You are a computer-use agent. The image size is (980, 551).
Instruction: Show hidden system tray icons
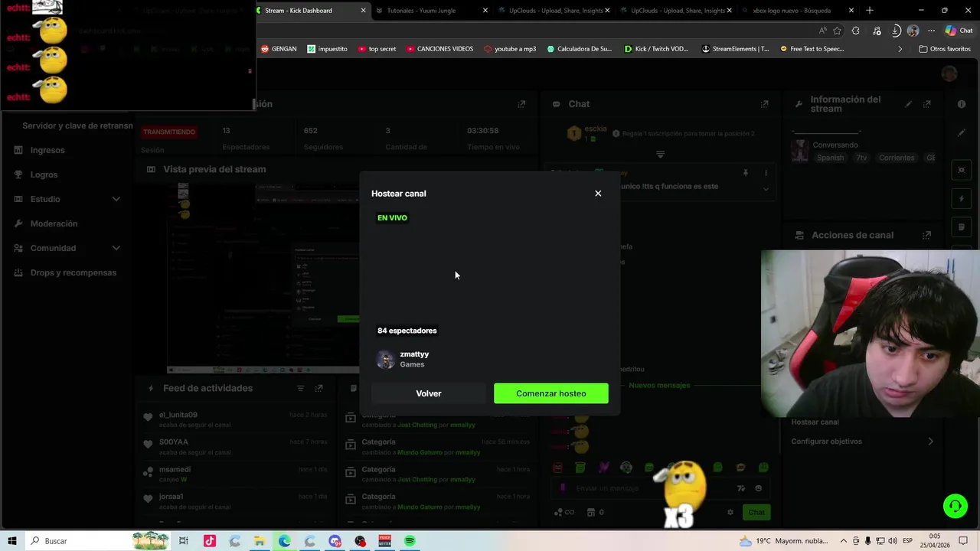(842, 541)
